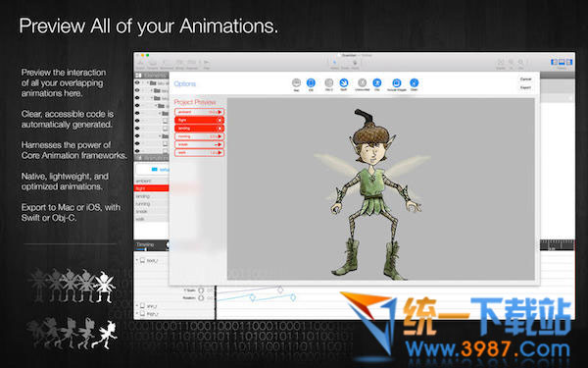This screenshot has height=368, width=588.
Task: Toggle visibility eye of the top layer
Action: pos(137,82)
